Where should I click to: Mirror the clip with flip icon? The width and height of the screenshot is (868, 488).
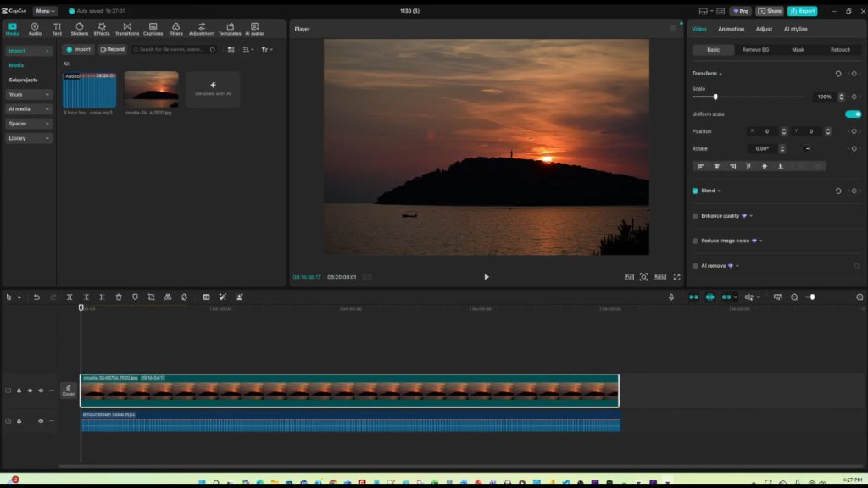click(x=168, y=297)
